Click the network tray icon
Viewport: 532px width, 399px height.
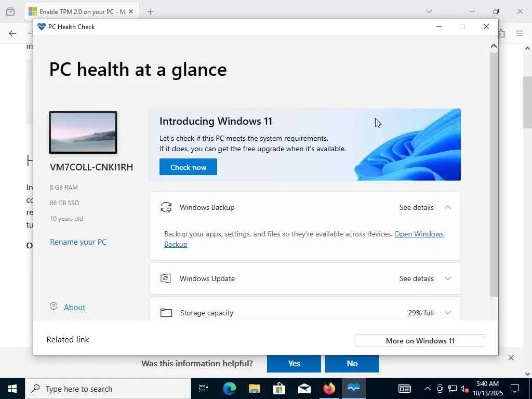[x=453, y=389]
